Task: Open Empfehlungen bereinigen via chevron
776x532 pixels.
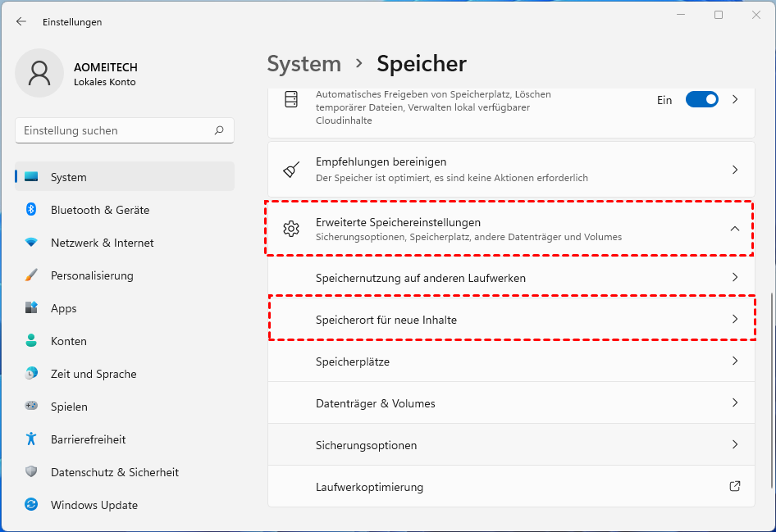Action: [735, 170]
